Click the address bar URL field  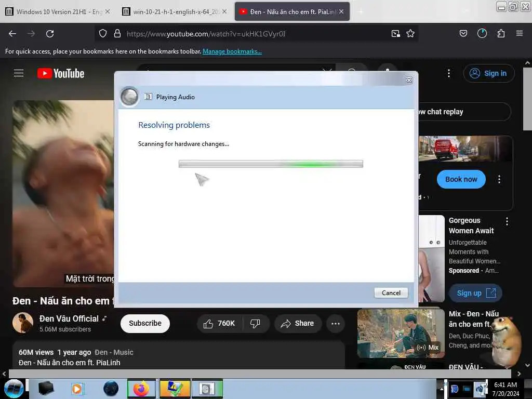click(x=256, y=34)
